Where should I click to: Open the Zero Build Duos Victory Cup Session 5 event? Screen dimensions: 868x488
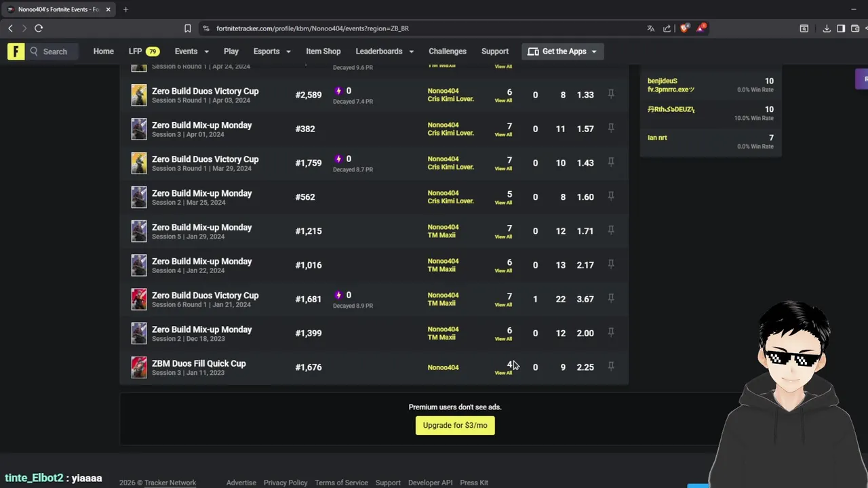click(205, 91)
